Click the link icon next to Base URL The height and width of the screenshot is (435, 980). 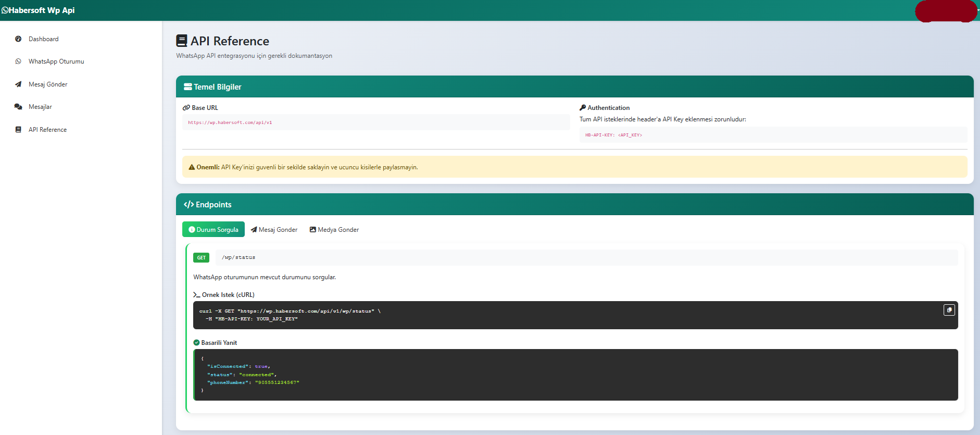tap(186, 108)
